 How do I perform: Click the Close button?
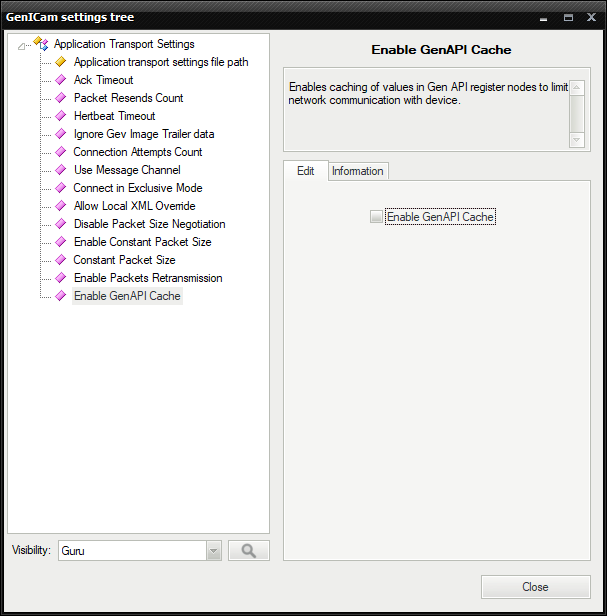(x=535, y=587)
